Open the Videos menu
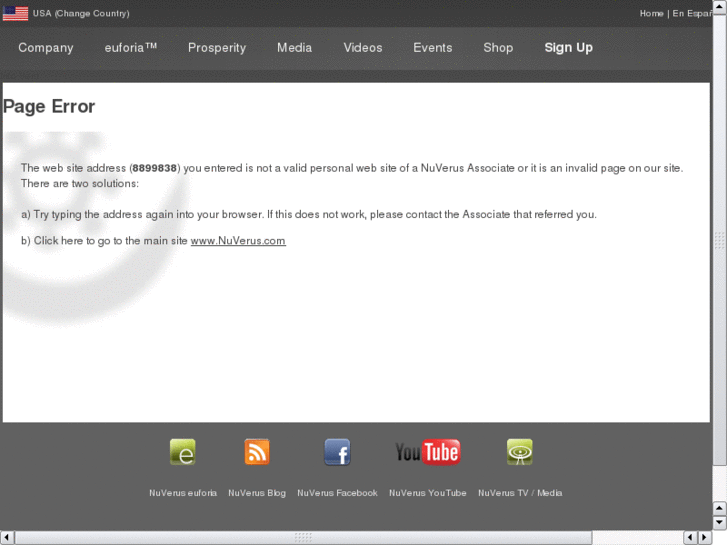The width and height of the screenshot is (727, 545). pyautogui.click(x=363, y=48)
